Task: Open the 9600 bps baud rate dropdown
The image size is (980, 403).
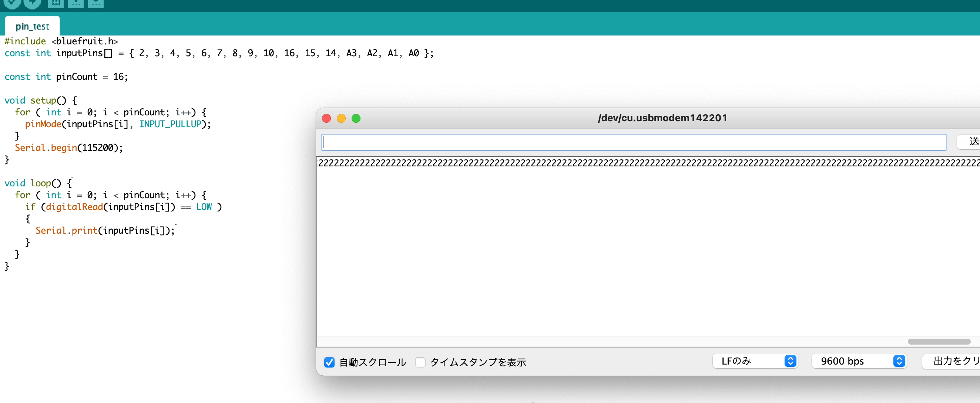Action: click(x=859, y=361)
